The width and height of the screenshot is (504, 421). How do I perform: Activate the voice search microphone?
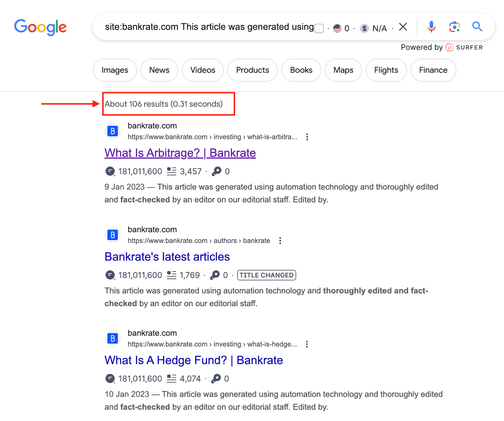tap(431, 27)
